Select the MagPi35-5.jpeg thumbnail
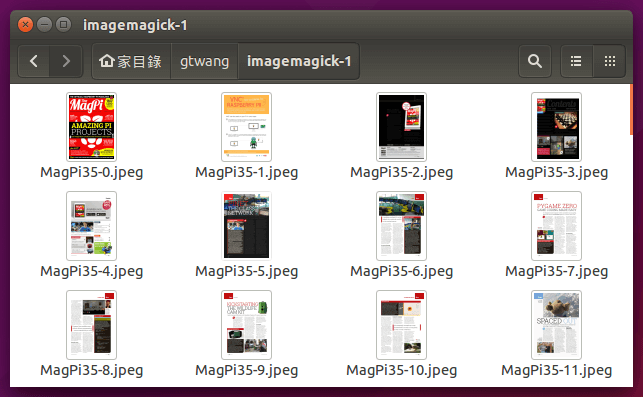This screenshot has height=397, width=643. click(246, 226)
